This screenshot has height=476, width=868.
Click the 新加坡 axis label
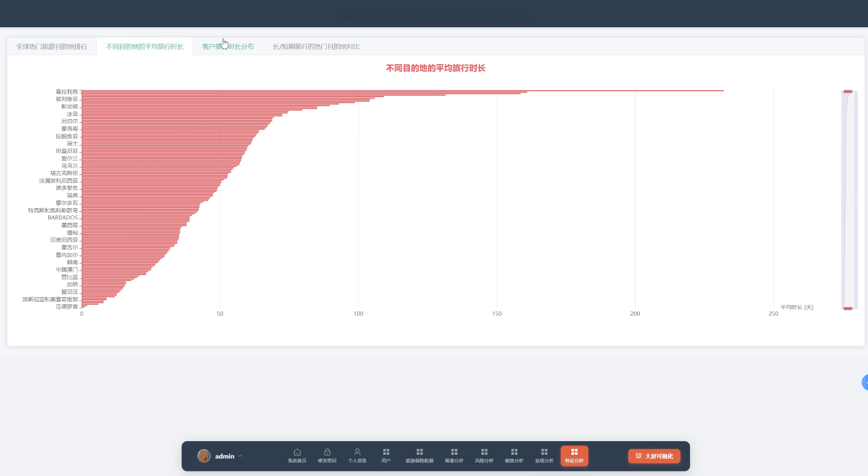coord(70,107)
